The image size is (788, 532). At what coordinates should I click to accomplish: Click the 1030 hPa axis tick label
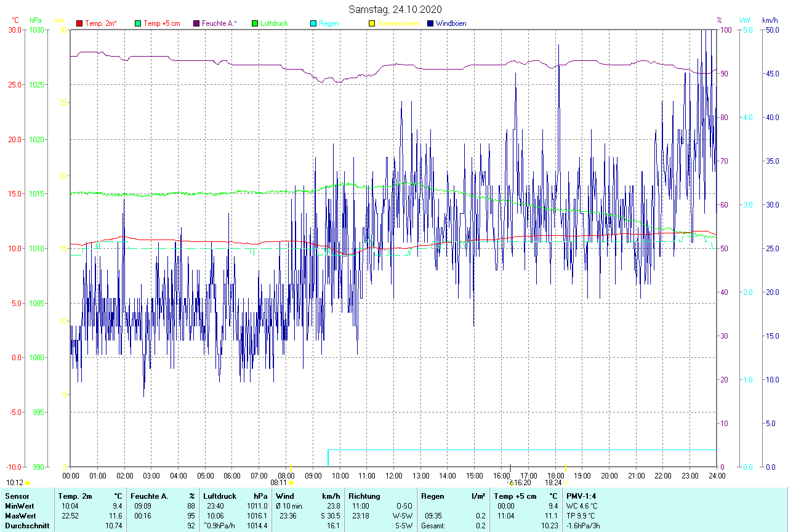point(36,30)
